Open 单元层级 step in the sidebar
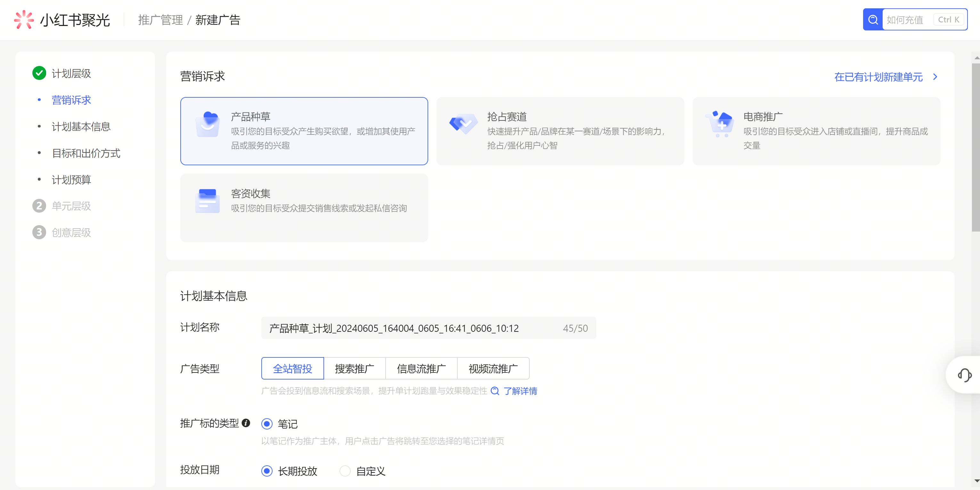Image resolution: width=980 pixels, height=490 pixels. (x=71, y=206)
